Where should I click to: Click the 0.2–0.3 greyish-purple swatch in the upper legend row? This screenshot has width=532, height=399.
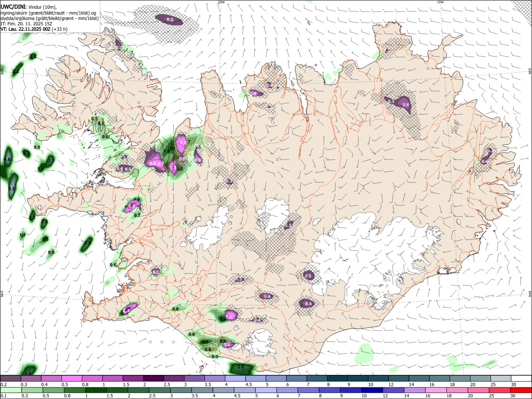pyautogui.click(x=11, y=379)
